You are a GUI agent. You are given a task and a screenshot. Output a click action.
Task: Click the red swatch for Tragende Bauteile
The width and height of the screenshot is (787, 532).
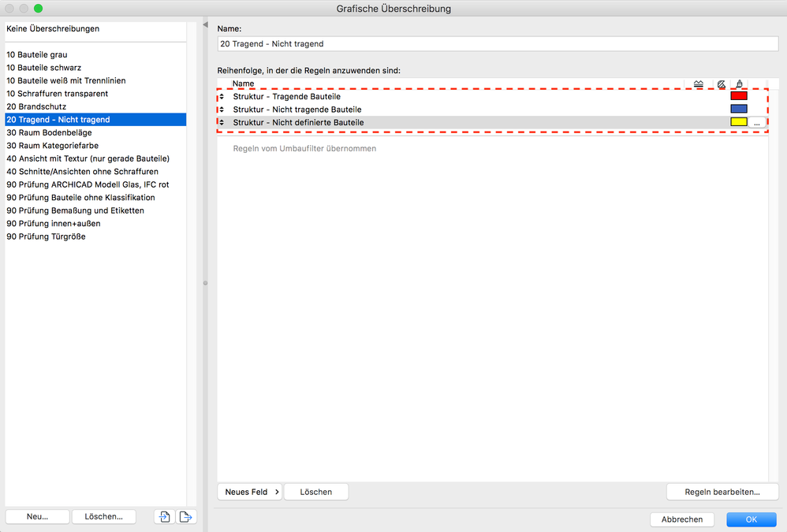(739, 96)
